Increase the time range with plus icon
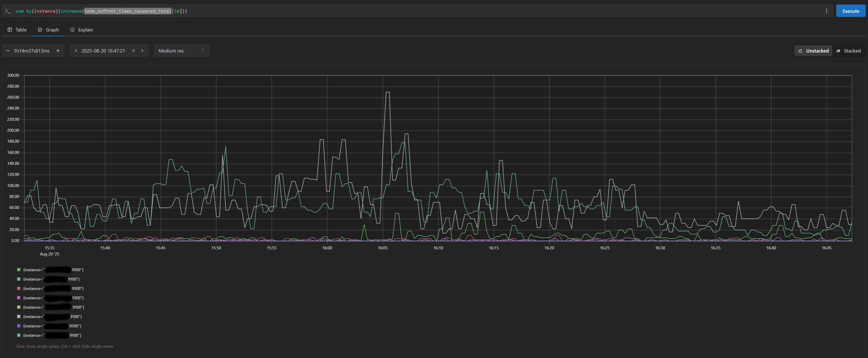 pyautogui.click(x=58, y=50)
